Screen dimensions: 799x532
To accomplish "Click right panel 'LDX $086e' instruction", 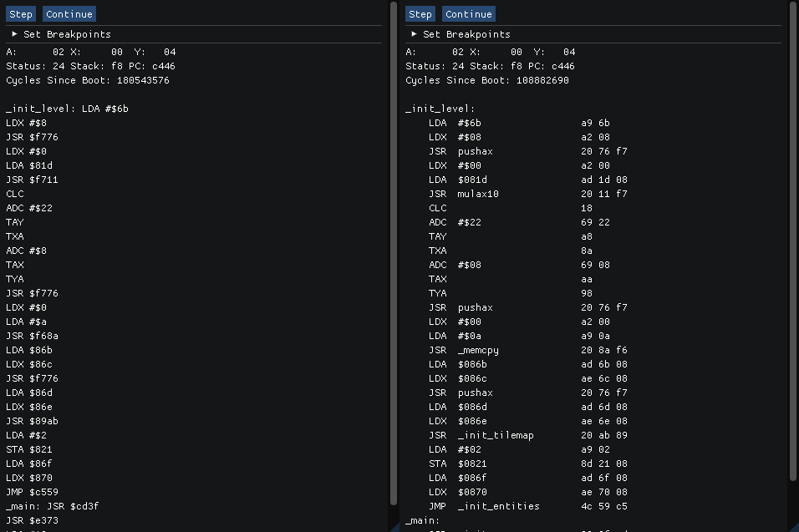I will click(458, 421).
